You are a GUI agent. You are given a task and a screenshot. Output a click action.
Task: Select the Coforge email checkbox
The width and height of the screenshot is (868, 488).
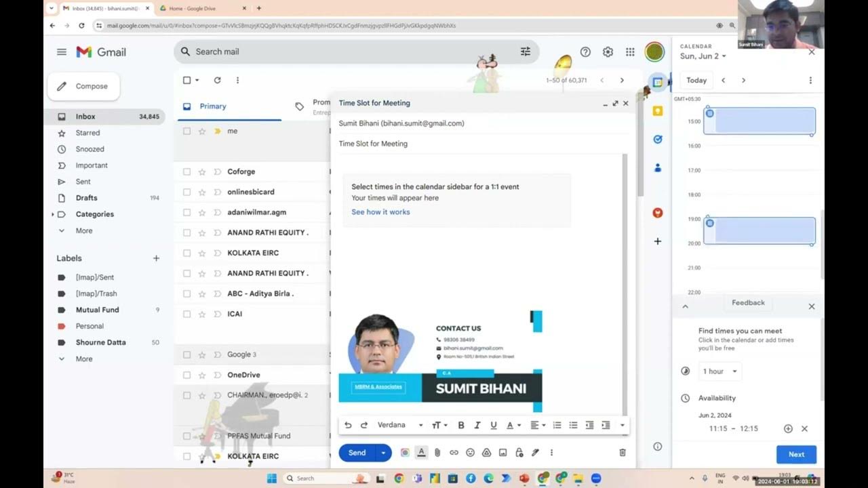[187, 171]
